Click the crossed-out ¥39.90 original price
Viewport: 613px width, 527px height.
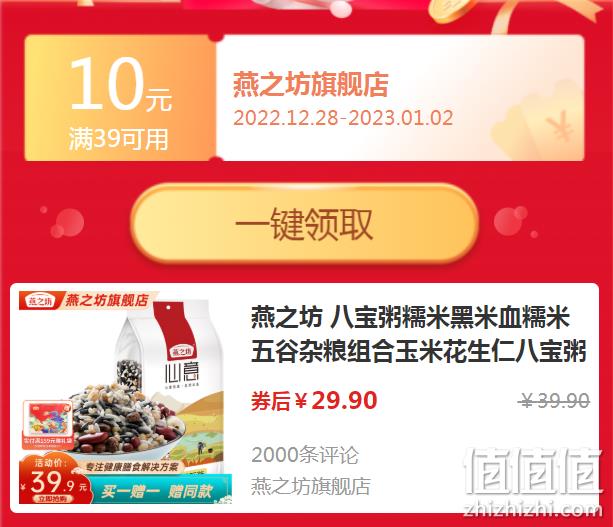click(556, 401)
